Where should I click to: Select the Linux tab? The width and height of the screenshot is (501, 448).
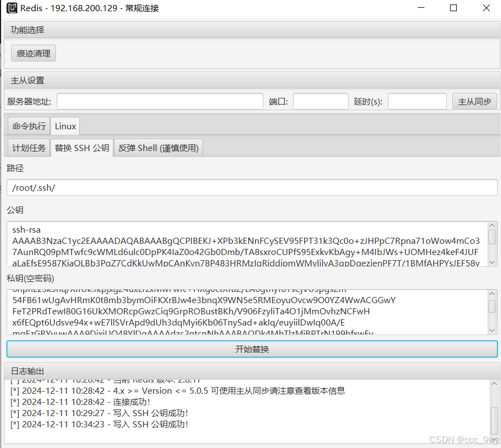click(x=65, y=126)
